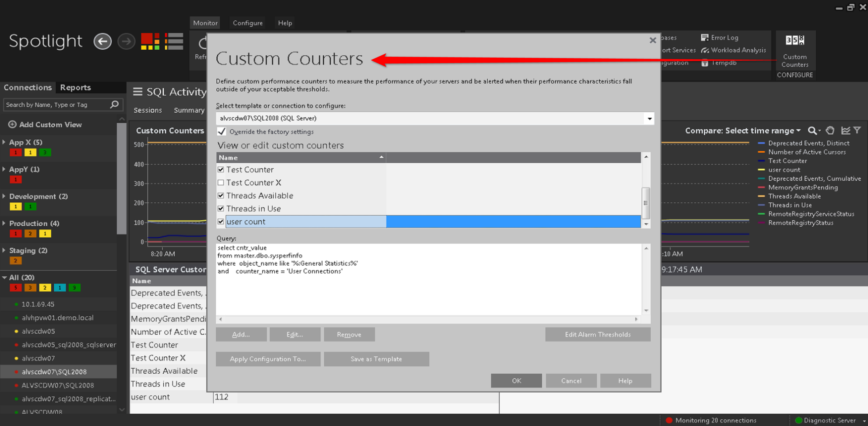Open the heatmap view icon

150,42
